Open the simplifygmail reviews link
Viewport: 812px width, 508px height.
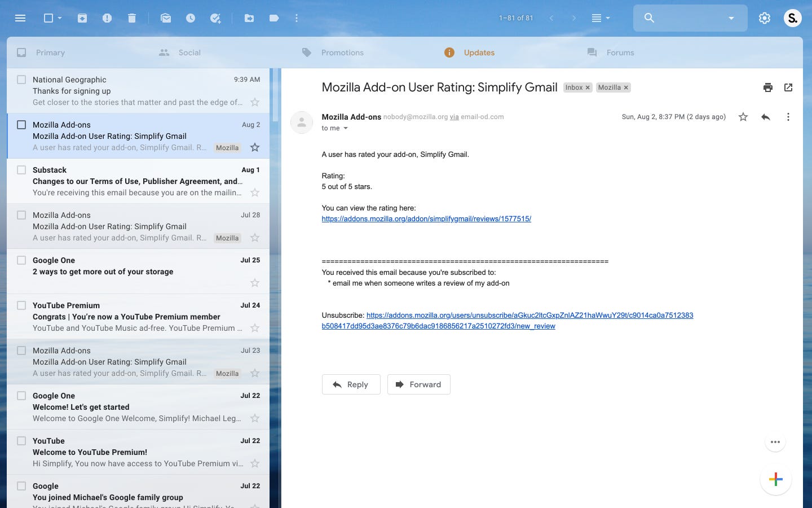(x=426, y=219)
